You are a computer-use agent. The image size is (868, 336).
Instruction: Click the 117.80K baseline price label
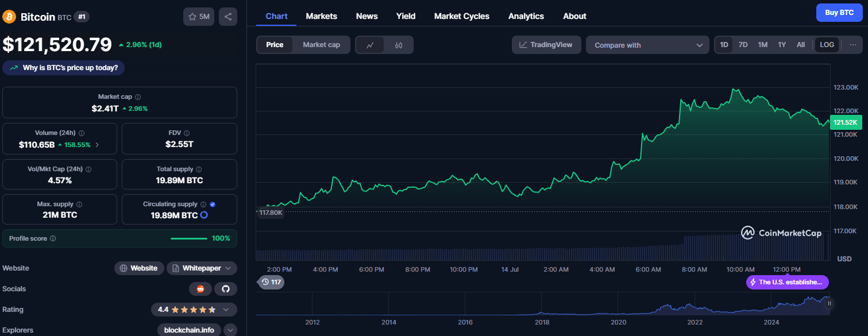(x=271, y=213)
